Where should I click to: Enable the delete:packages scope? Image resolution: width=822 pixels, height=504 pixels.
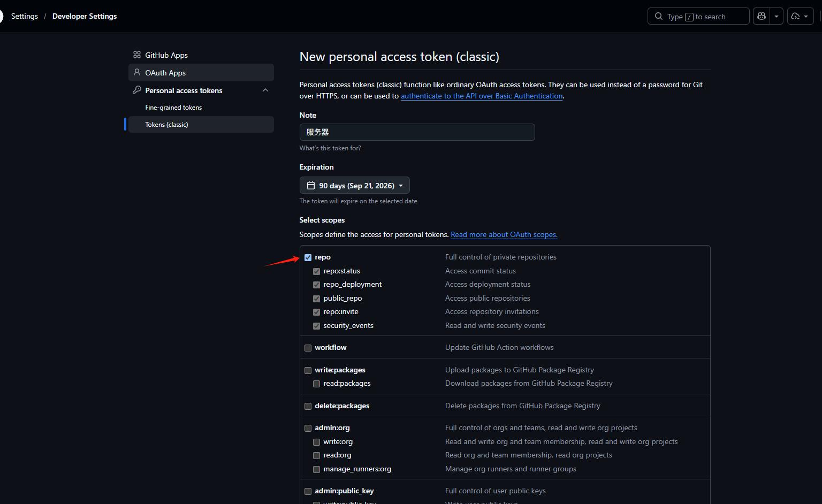click(308, 406)
